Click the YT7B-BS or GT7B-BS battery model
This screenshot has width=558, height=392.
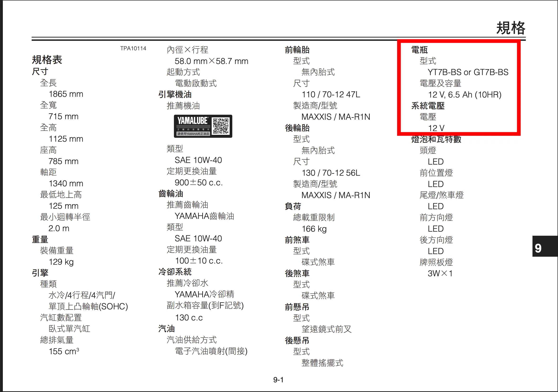point(468,72)
